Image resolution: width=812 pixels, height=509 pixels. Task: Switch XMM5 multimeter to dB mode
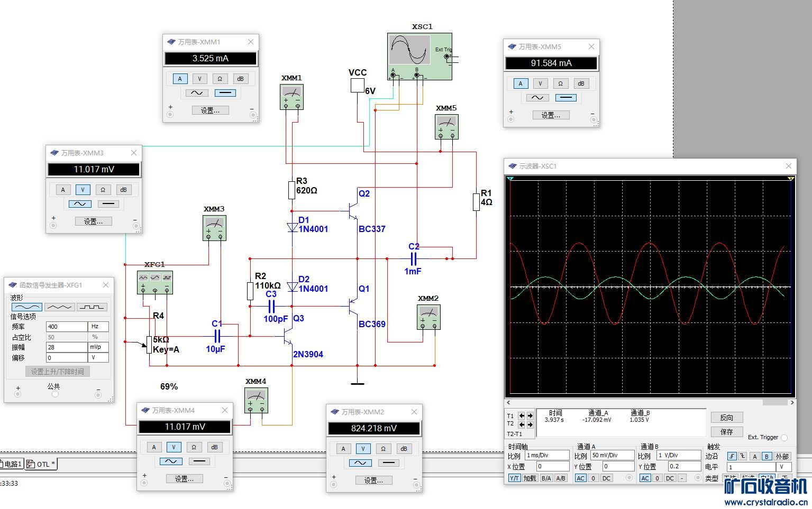point(581,84)
